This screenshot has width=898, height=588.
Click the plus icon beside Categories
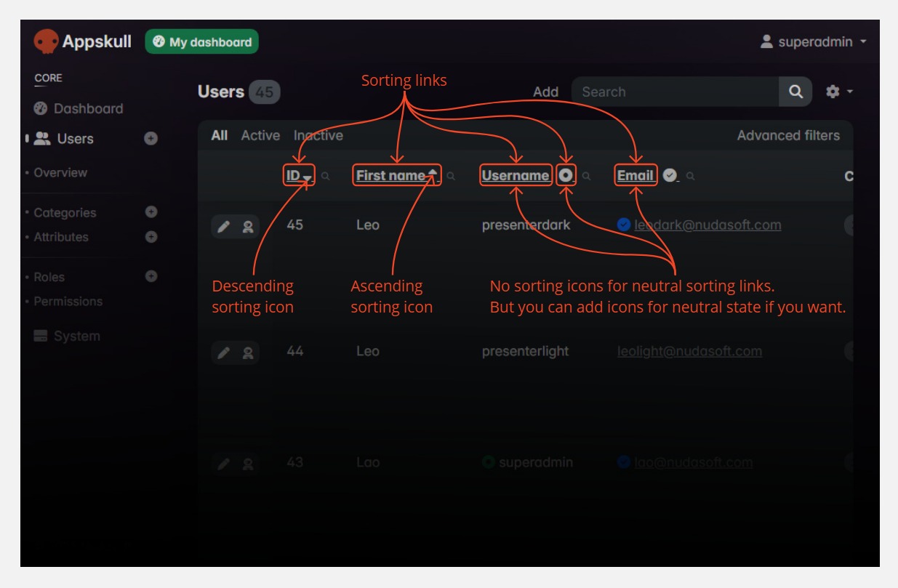(151, 212)
